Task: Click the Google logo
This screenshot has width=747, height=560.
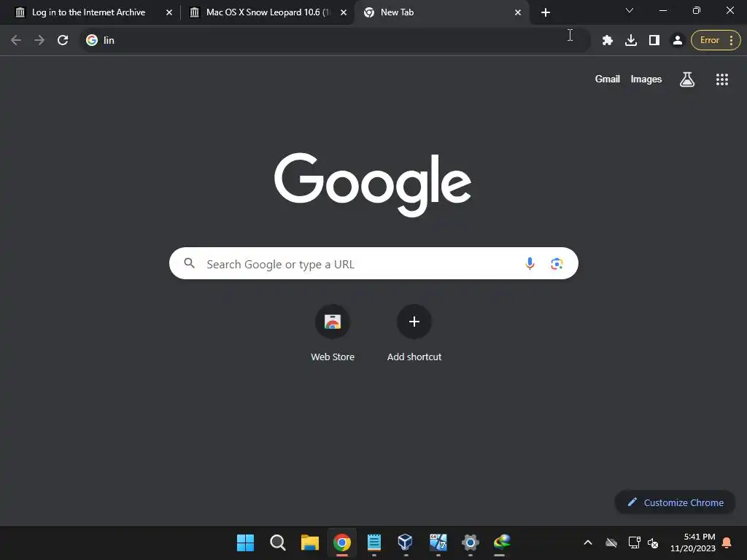Action: pos(373,184)
